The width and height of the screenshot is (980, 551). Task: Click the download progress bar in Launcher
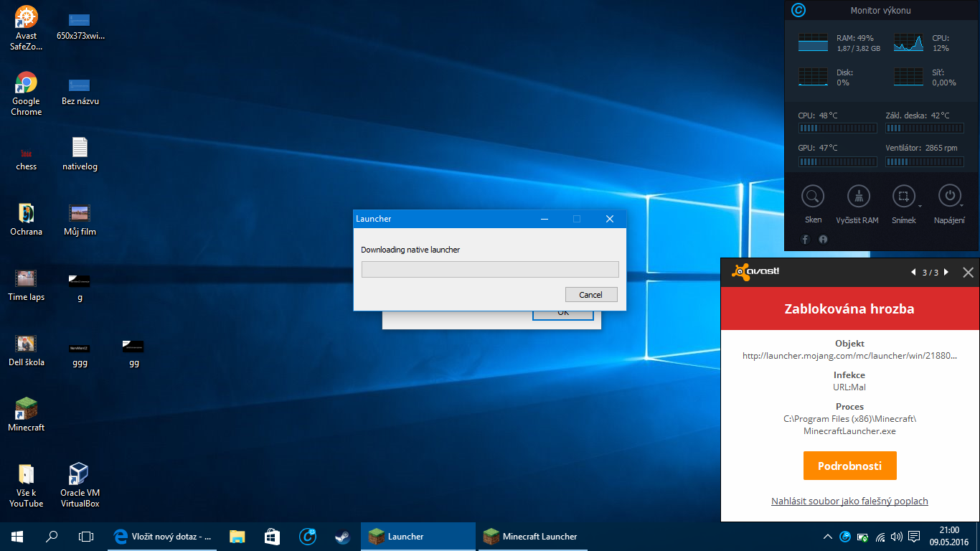(489, 269)
